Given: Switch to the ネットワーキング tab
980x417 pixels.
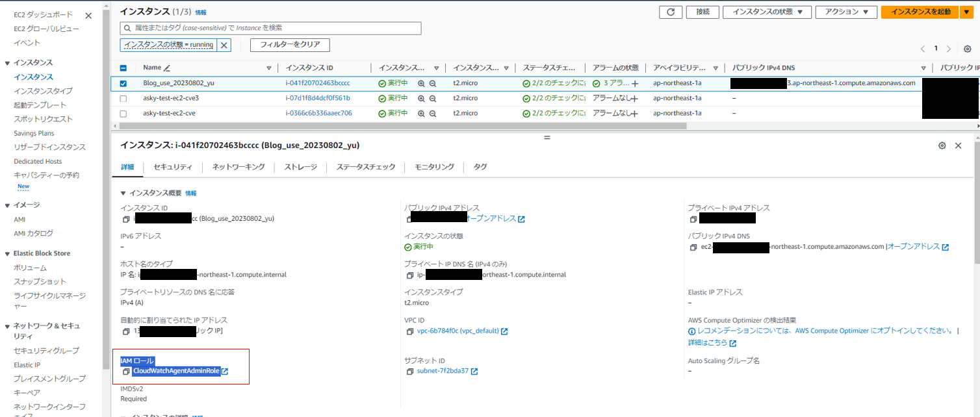Looking at the screenshot, I should pos(239,167).
